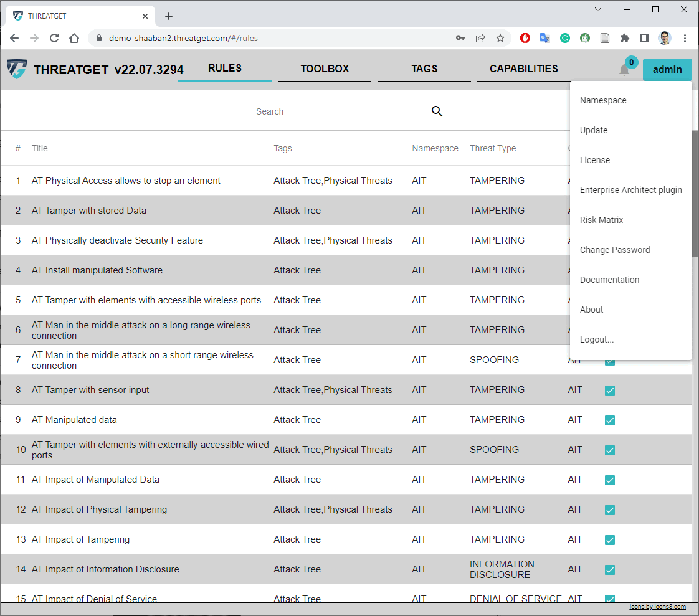Open the admin dropdown menu

pyautogui.click(x=667, y=70)
